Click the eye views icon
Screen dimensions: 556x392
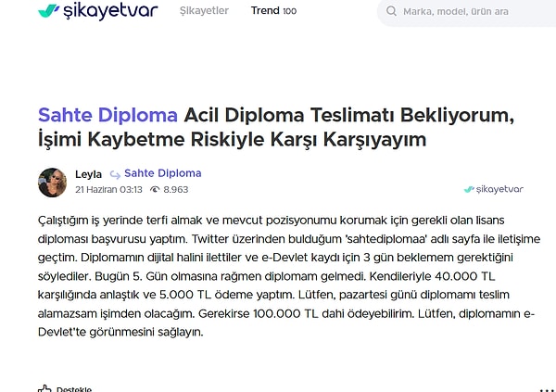[155, 189]
